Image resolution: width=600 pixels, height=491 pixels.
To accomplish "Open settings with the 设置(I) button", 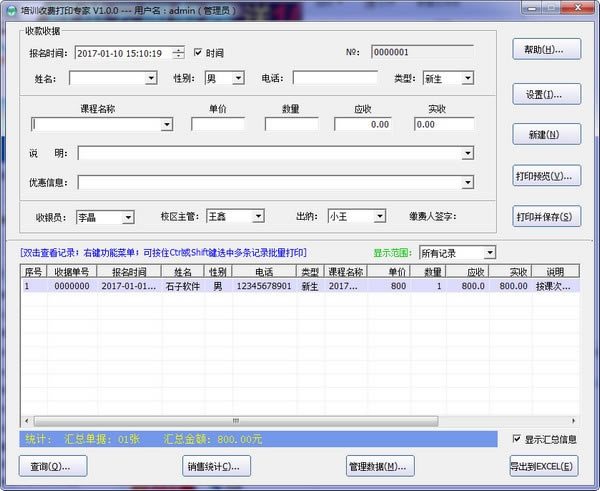I will coord(545,94).
